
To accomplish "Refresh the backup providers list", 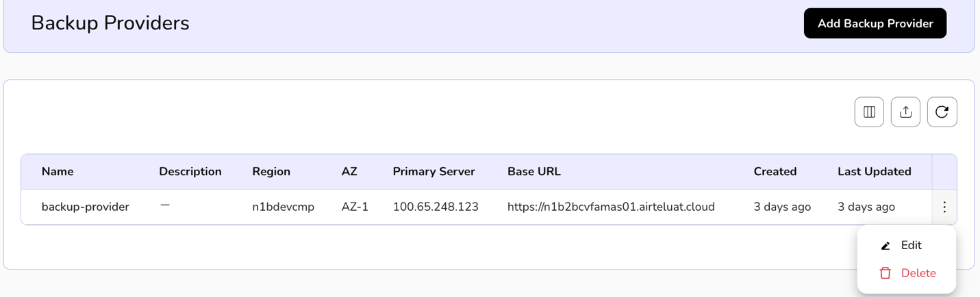I will [x=942, y=112].
